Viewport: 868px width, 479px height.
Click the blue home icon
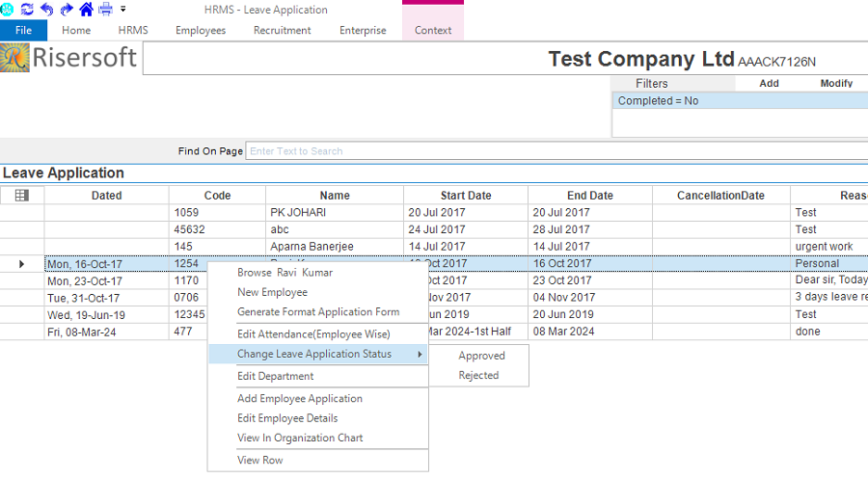click(86, 9)
